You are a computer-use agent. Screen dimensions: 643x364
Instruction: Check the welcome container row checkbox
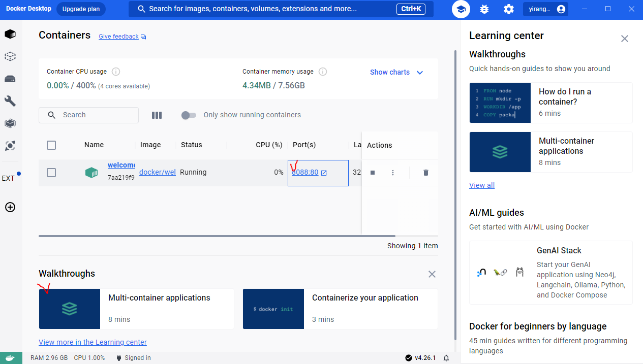click(51, 173)
